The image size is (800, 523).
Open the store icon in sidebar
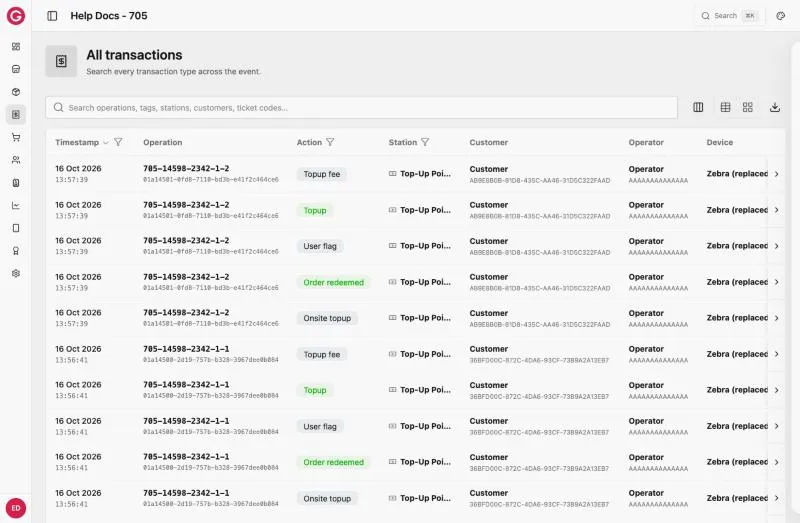click(x=16, y=69)
